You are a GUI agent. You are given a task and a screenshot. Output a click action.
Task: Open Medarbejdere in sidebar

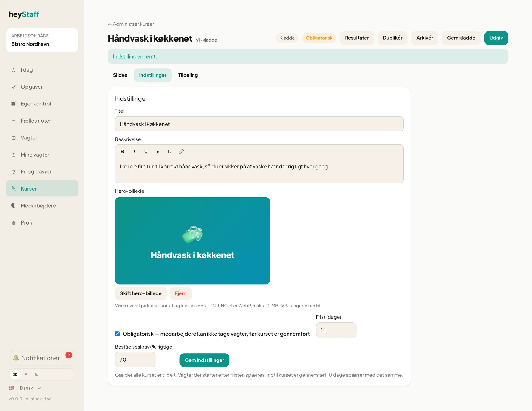pyautogui.click(x=42, y=206)
